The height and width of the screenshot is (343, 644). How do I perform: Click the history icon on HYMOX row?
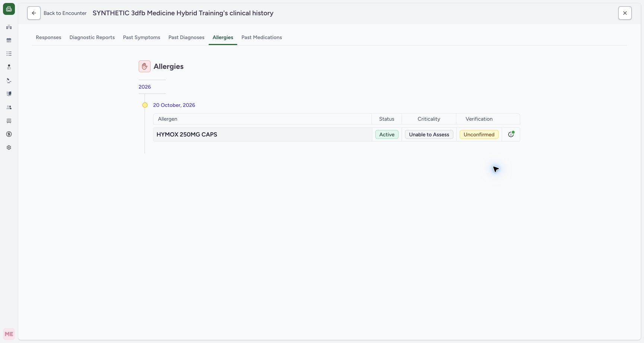[511, 134]
